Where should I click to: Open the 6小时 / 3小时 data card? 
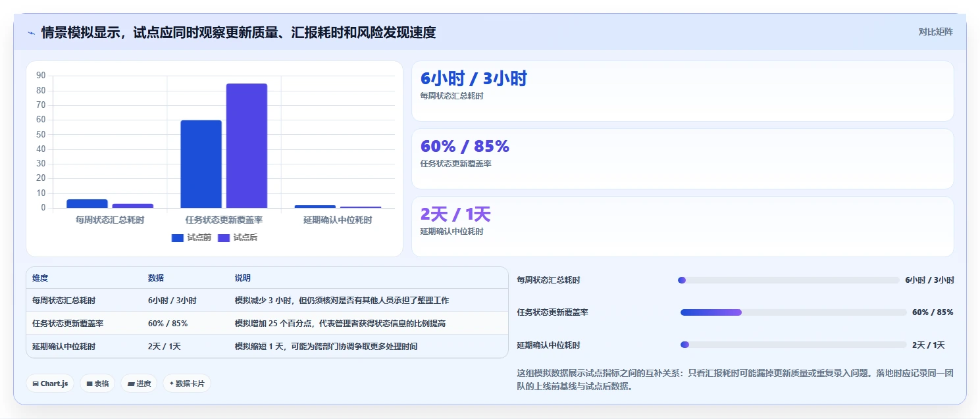coord(683,91)
